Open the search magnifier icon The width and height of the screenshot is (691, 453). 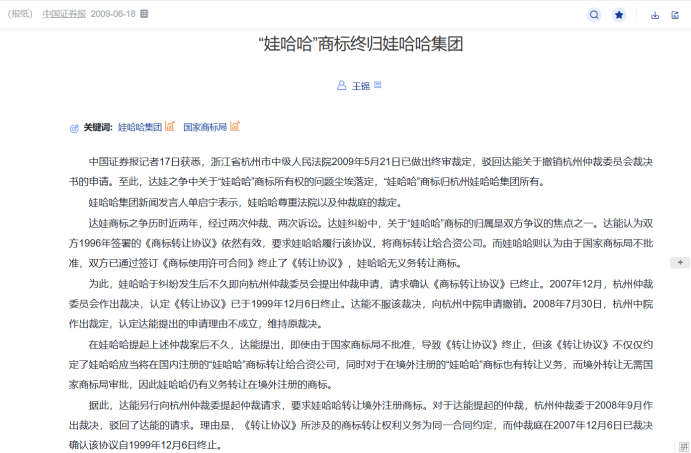click(594, 15)
